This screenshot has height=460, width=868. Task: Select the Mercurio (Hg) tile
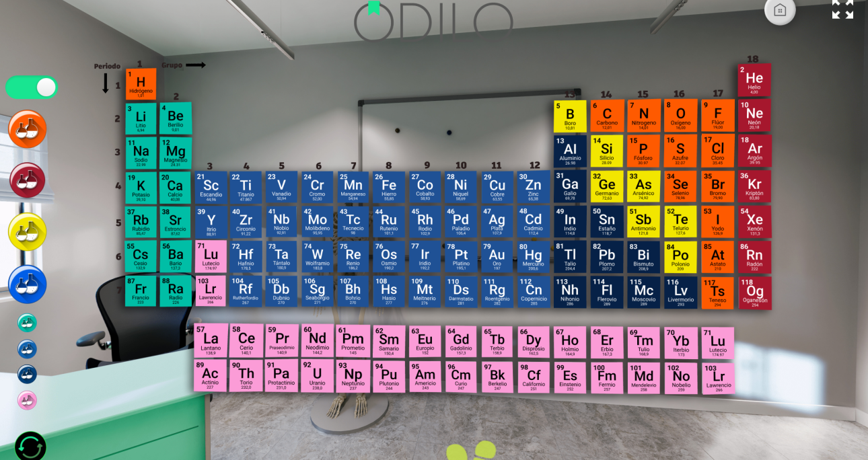point(534,257)
